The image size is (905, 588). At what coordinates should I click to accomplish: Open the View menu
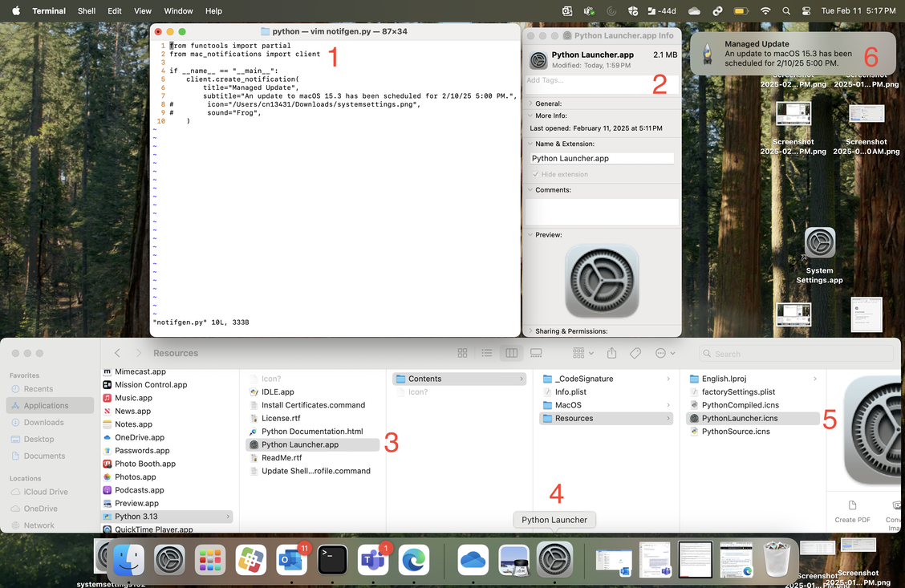click(x=143, y=11)
